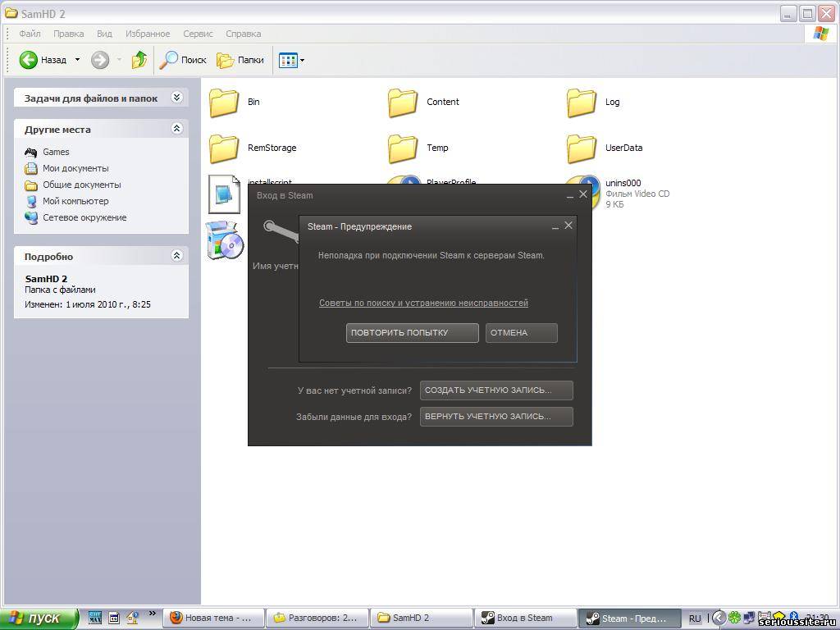This screenshot has height=630, width=840.
Task: Open the Справка menu
Action: [243, 34]
